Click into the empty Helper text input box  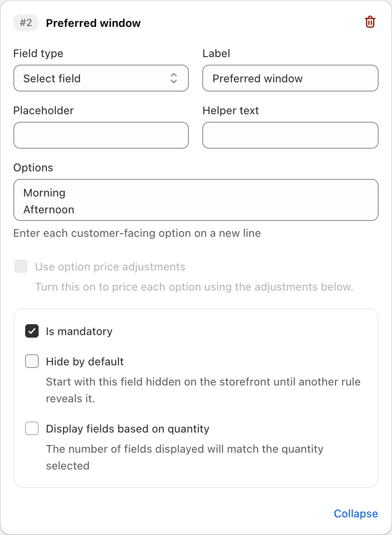pos(290,135)
